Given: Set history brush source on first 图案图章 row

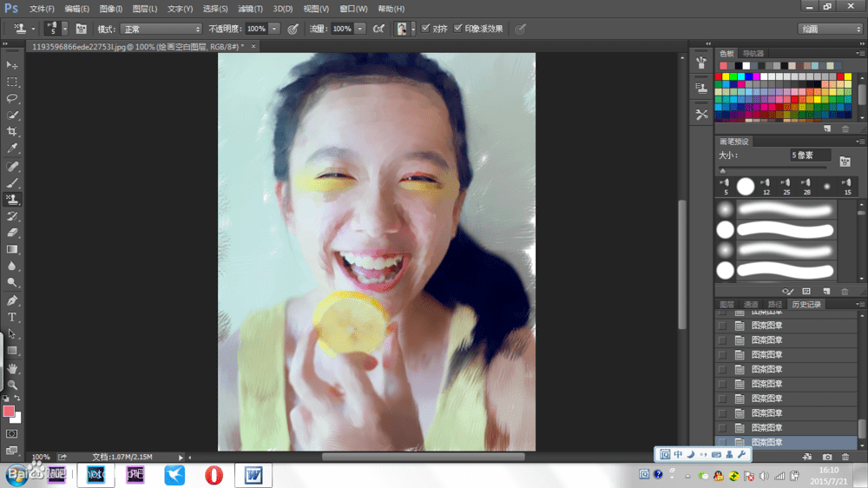Looking at the screenshot, I should point(722,326).
